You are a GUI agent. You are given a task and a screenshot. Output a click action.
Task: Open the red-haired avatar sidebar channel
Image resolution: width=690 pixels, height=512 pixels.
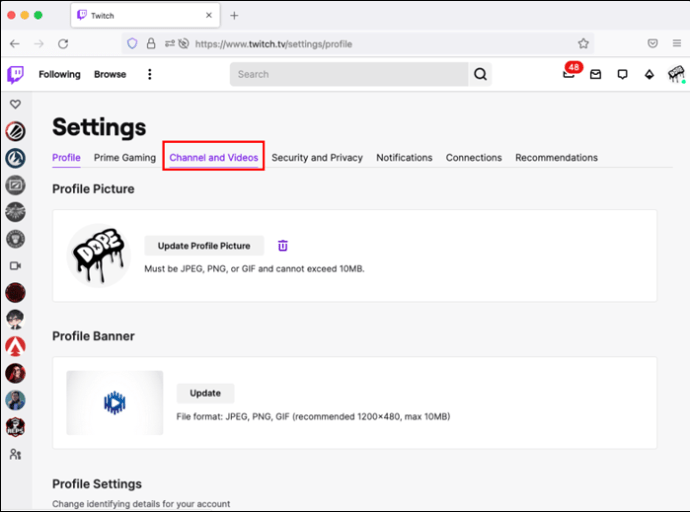pyautogui.click(x=15, y=373)
